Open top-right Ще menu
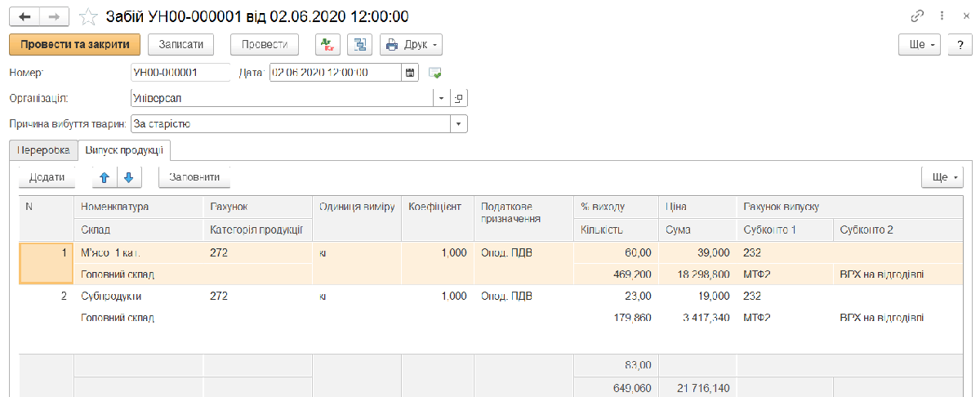The height and width of the screenshot is (397, 980). pos(920,44)
